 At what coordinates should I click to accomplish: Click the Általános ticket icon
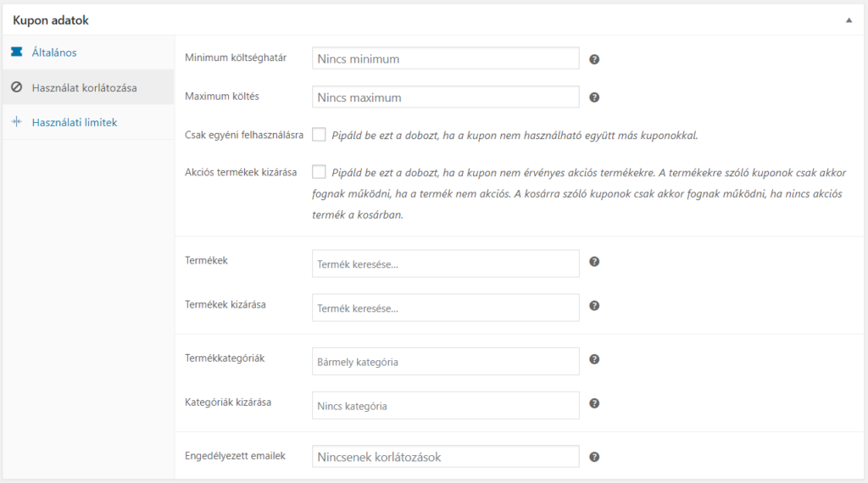17,52
